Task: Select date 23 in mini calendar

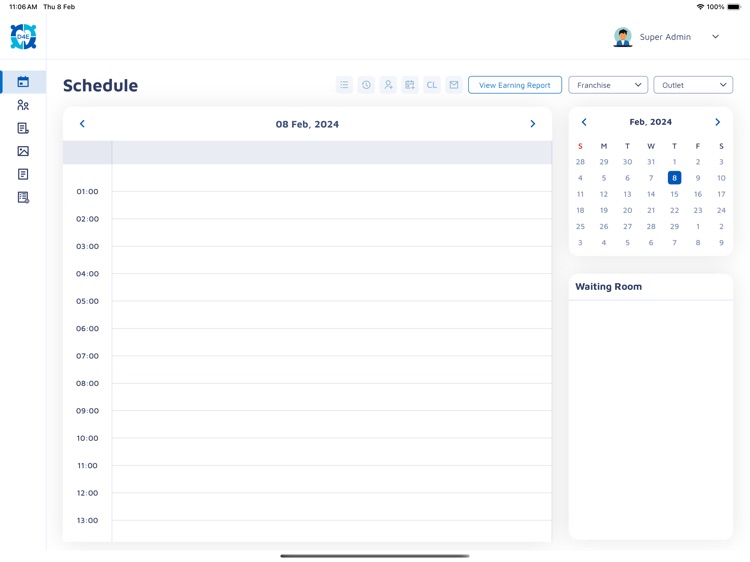Action: [x=697, y=210]
